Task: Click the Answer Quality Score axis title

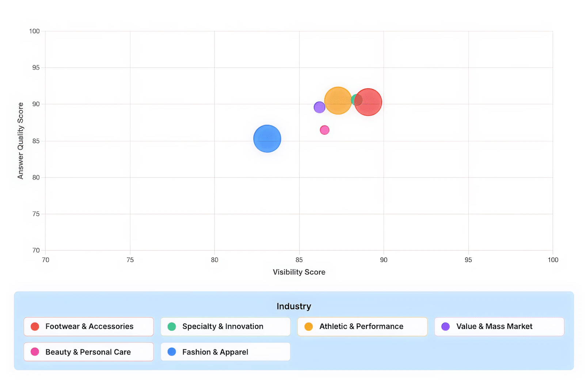Action: 20,141
